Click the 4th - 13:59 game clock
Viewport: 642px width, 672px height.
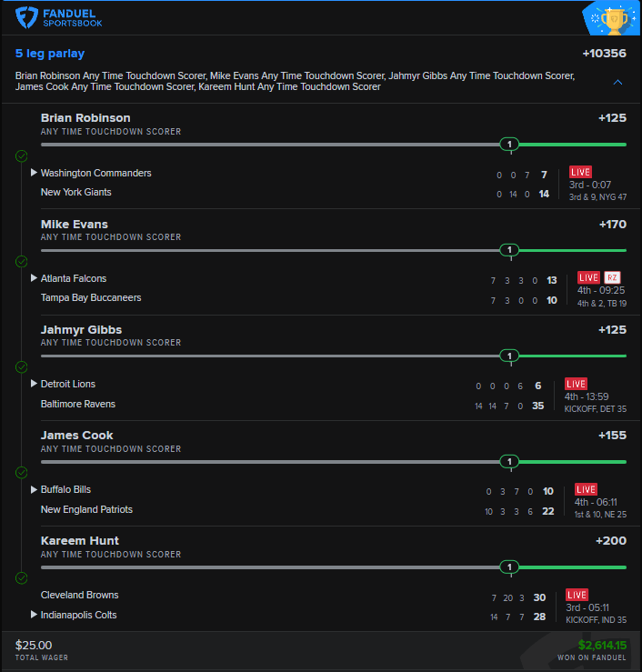pos(587,396)
